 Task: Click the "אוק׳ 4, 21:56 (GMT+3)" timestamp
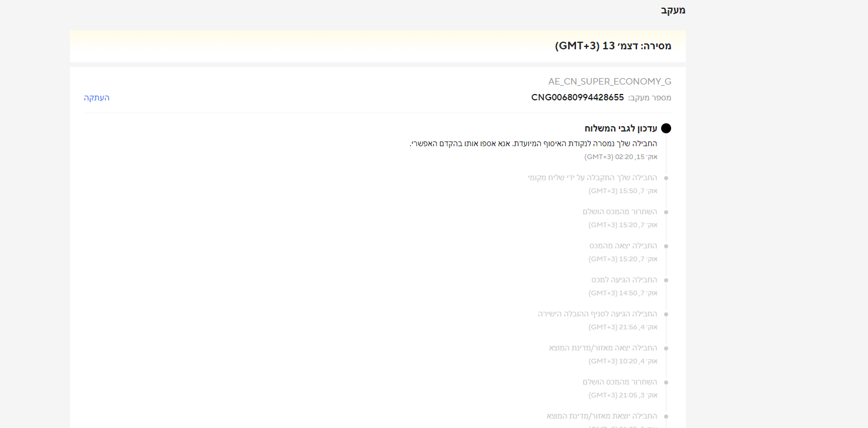point(623,327)
